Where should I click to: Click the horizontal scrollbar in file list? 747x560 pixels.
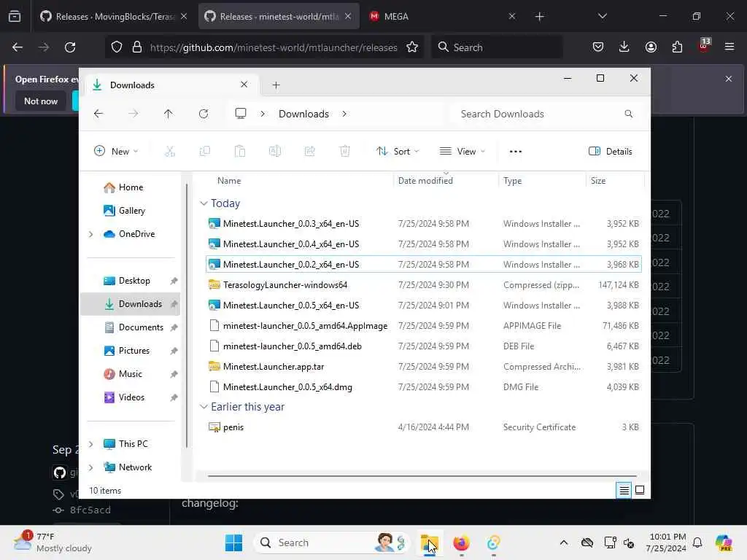point(422,475)
